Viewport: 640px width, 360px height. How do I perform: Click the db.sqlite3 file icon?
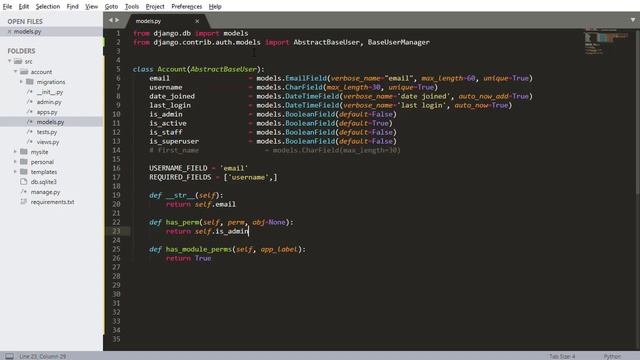(x=24, y=182)
